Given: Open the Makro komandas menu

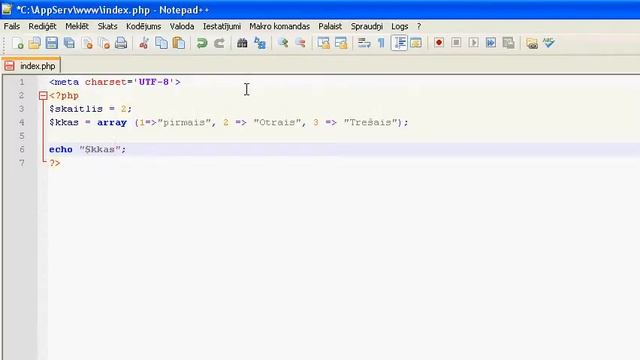Looking at the screenshot, I should click(x=280, y=26).
